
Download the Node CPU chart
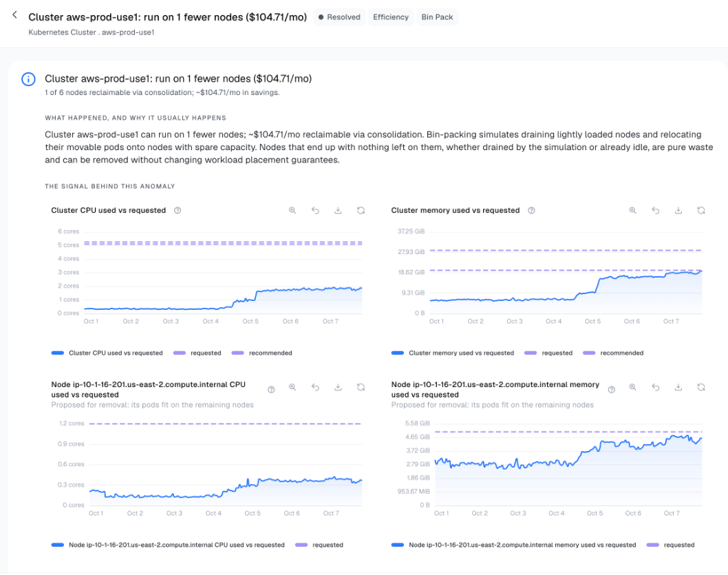[x=338, y=387]
